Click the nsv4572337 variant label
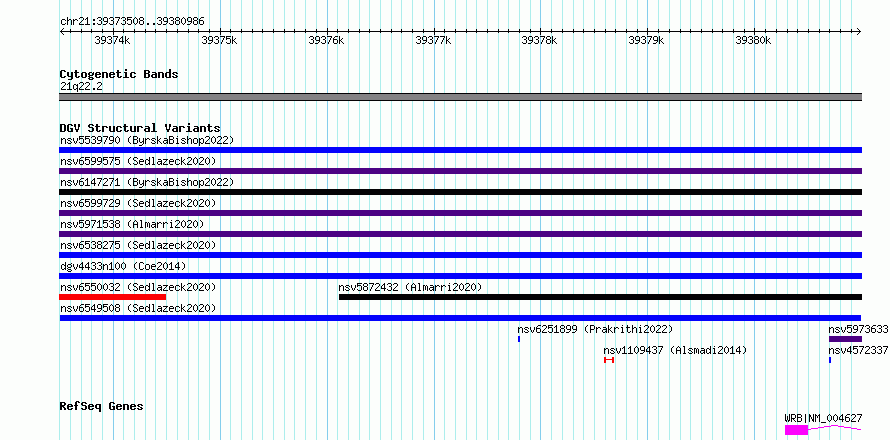 pyautogui.click(x=858, y=350)
